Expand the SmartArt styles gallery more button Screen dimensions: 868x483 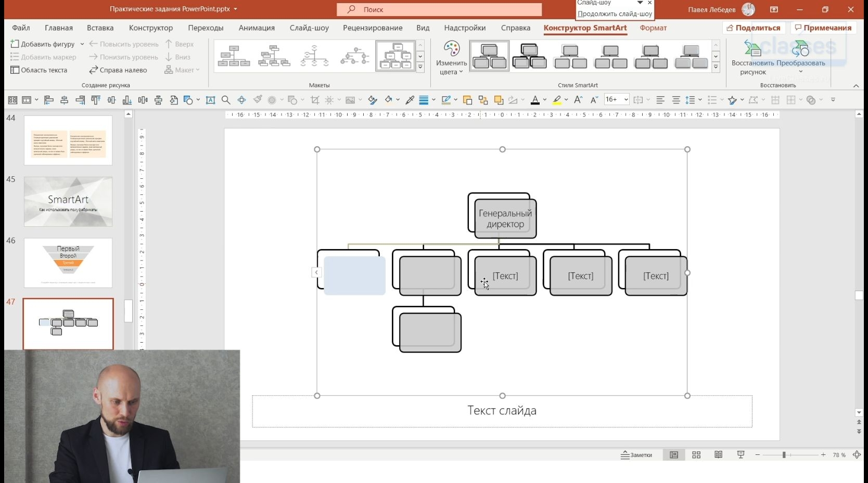pyautogui.click(x=716, y=67)
